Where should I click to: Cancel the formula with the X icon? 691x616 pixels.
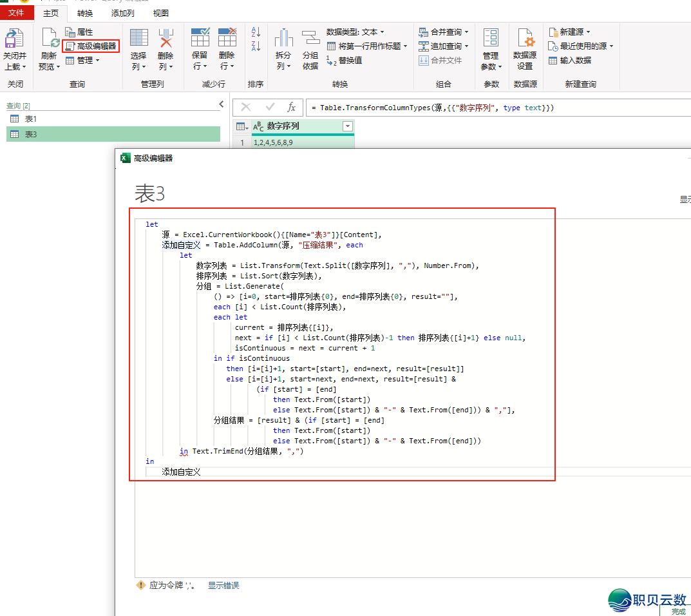[246, 107]
